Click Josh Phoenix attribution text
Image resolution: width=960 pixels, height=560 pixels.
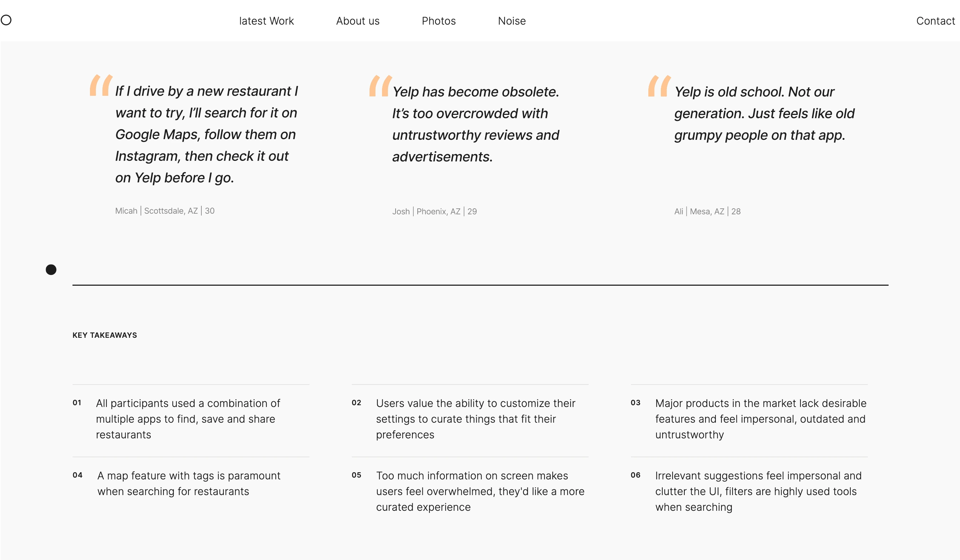point(434,212)
